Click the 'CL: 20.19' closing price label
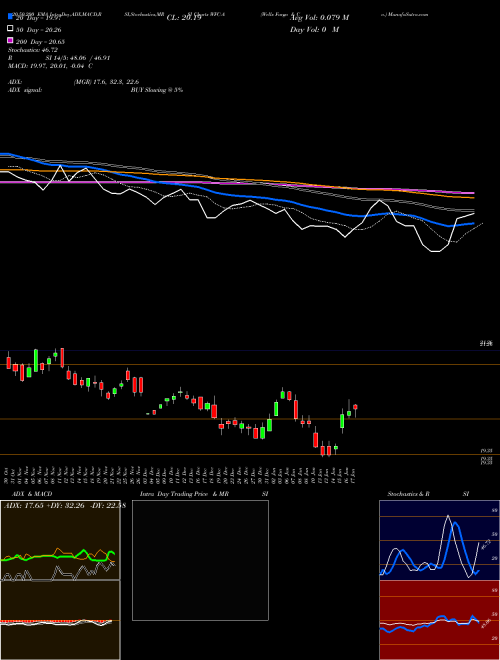The height and width of the screenshot is (660, 500). pos(184,18)
